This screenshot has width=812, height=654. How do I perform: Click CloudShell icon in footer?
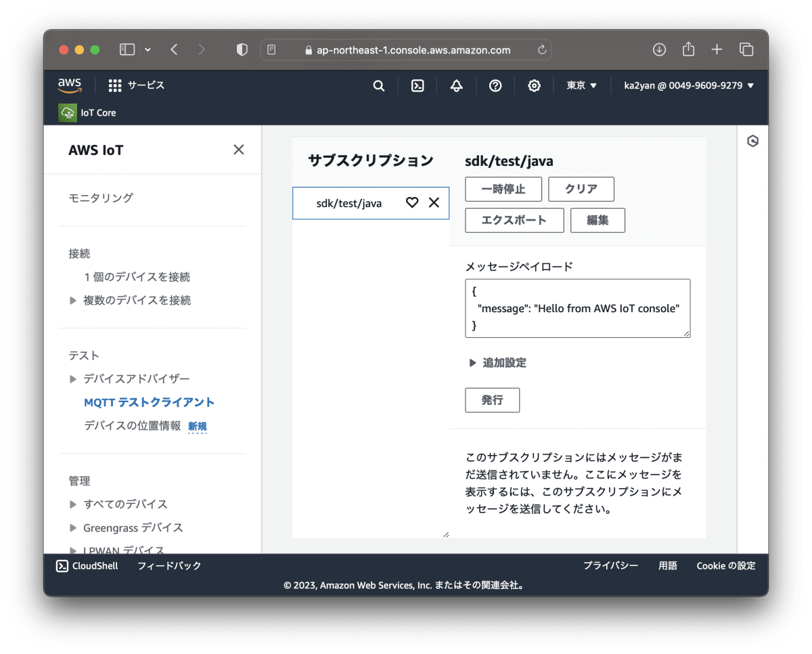tap(62, 565)
